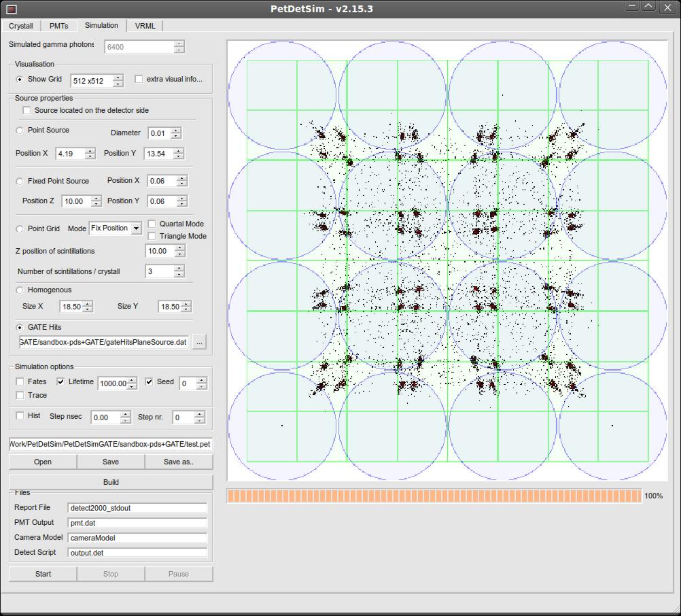Choose the Homogenous source option
The height and width of the screenshot is (616, 681).
point(20,290)
